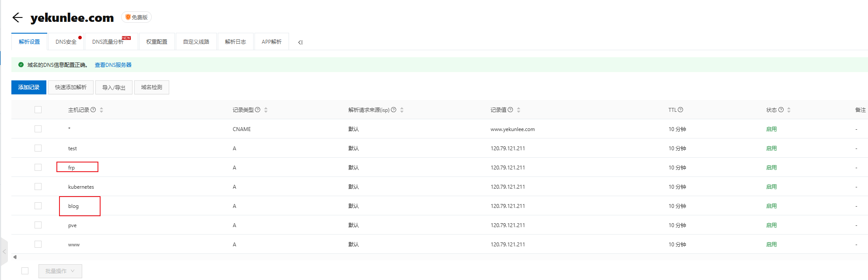Viewport: 868px width, 280px height.
Task: Collapse the tab bar with the arrow icon
Action: pos(300,42)
